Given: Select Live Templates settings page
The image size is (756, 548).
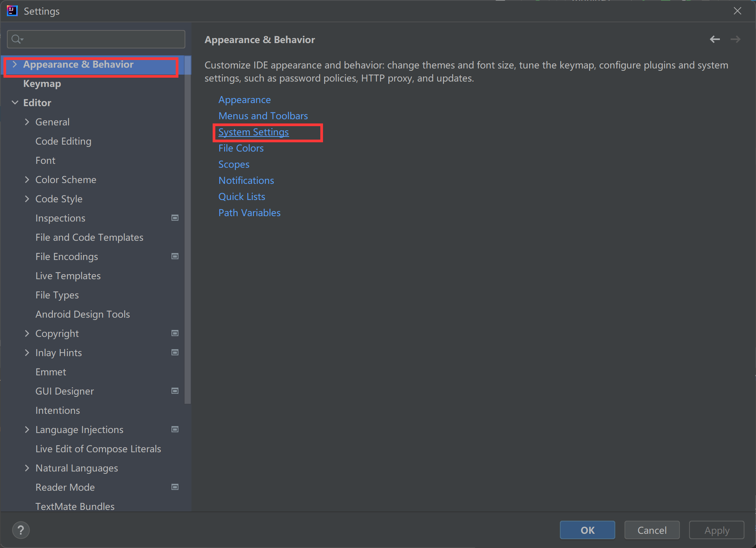Looking at the screenshot, I should [68, 276].
